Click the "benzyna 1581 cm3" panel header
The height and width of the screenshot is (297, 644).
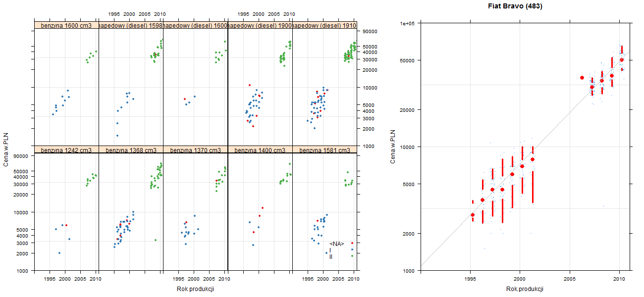click(x=324, y=150)
